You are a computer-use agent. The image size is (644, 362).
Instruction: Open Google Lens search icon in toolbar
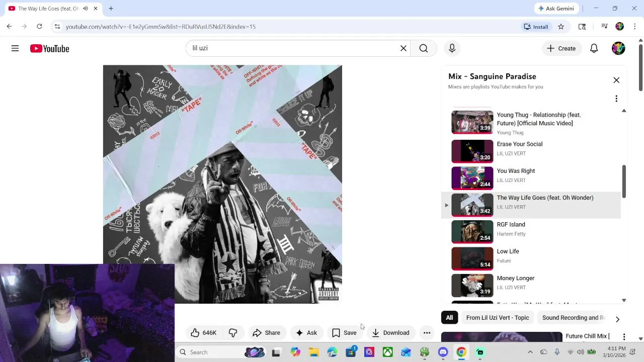pyautogui.click(x=582, y=27)
